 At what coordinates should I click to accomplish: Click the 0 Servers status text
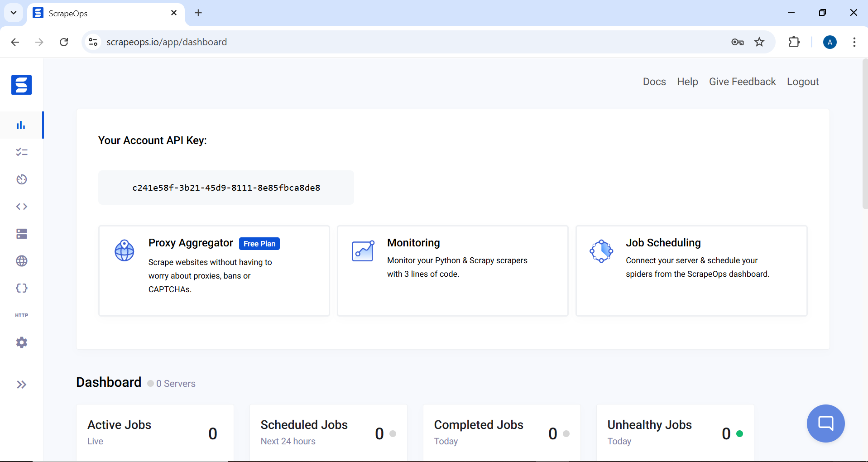pyautogui.click(x=176, y=384)
